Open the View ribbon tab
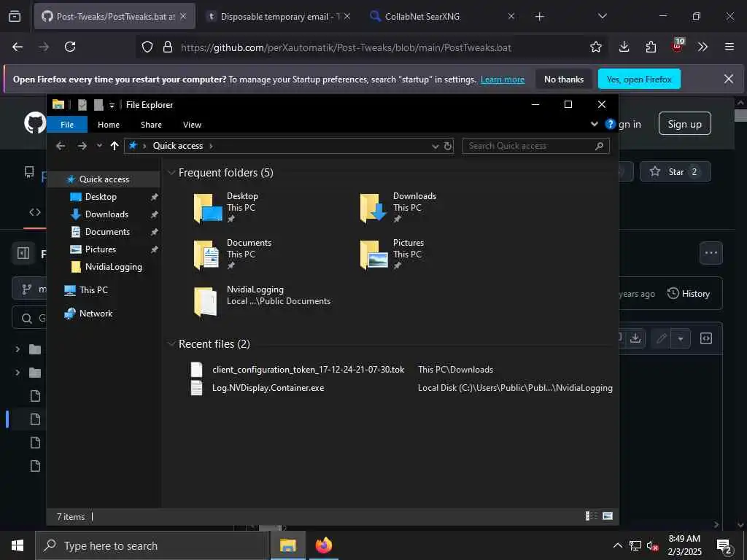 (x=192, y=124)
